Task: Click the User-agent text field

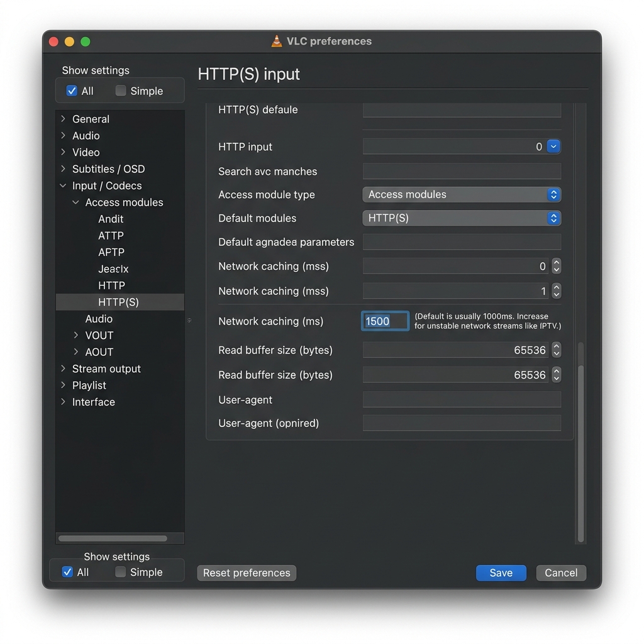Action: 462,399
